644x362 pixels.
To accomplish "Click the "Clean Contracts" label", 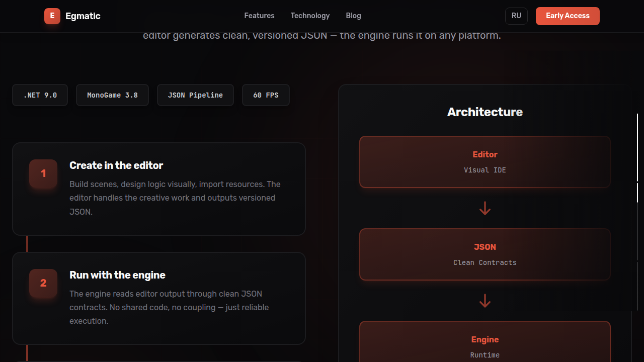I will click(485, 262).
